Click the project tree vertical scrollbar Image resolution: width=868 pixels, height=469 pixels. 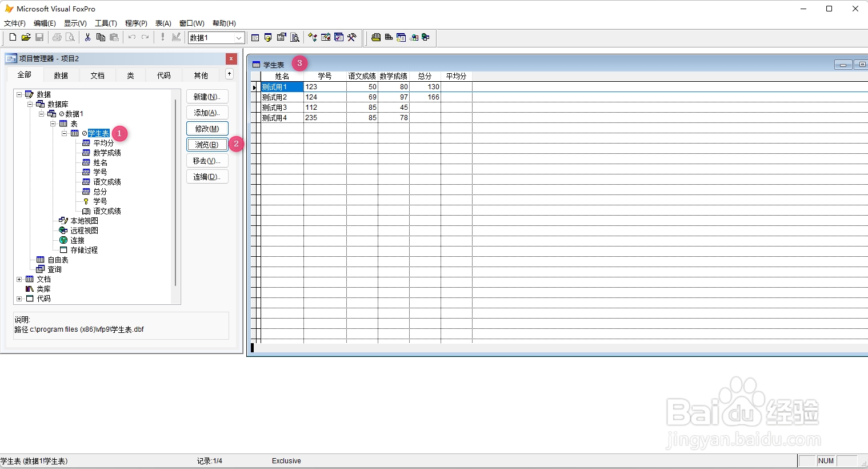pos(175,193)
